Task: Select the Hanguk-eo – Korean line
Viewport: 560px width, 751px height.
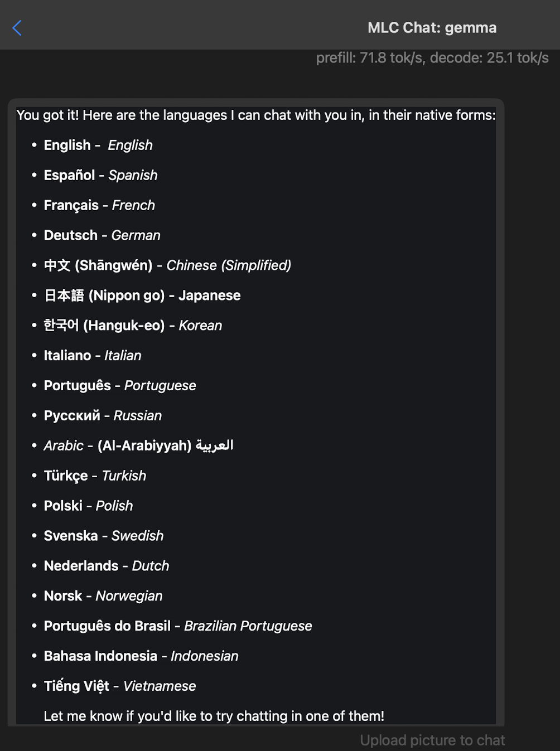Action: pos(133,326)
